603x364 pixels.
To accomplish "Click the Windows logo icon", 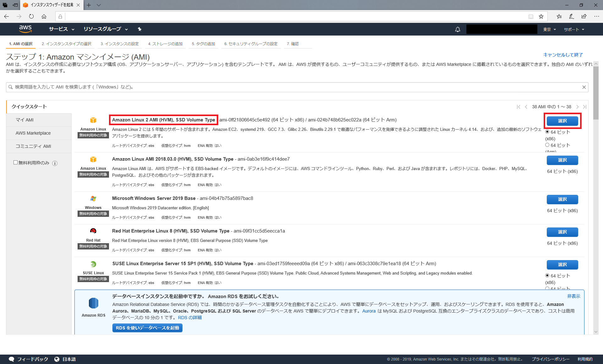I will pos(93,199).
